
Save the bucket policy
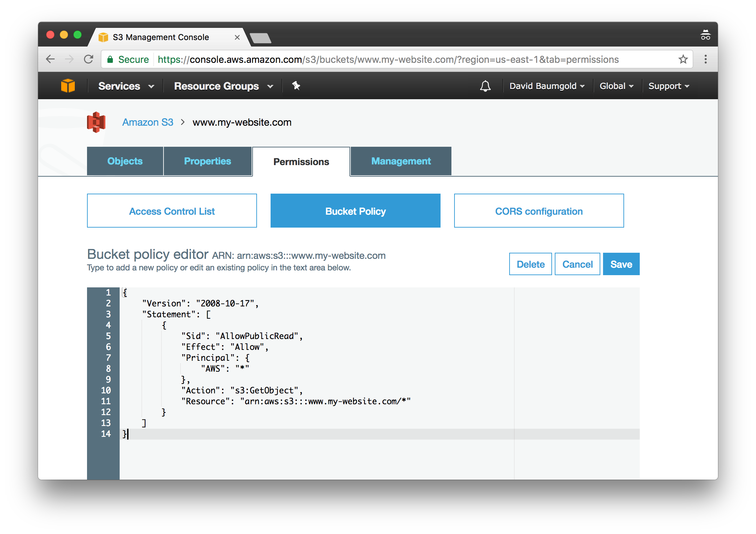coord(621,264)
